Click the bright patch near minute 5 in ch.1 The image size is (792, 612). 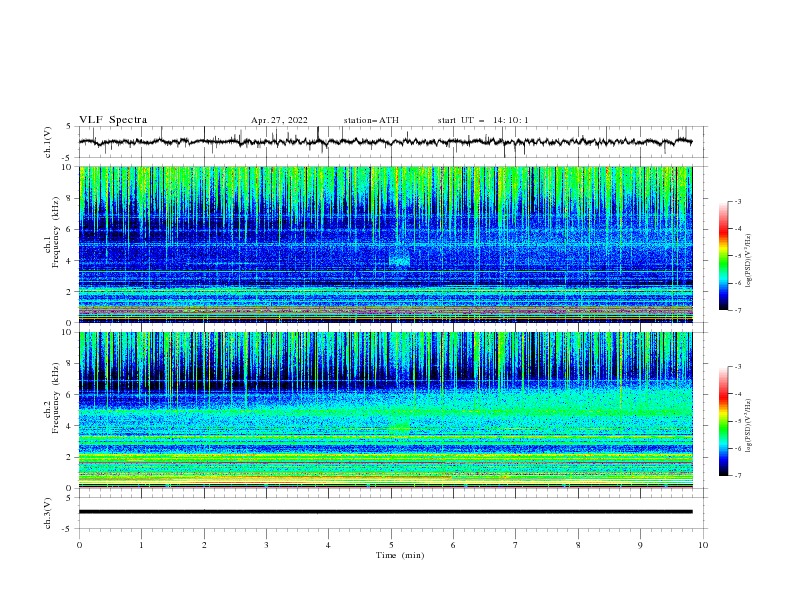[x=400, y=257]
